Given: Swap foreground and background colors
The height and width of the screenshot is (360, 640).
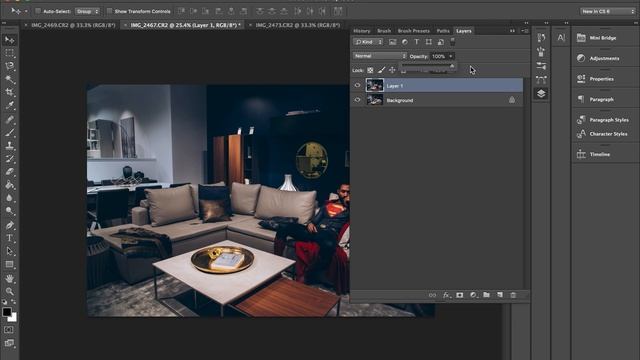Looking at the screenshot, I should click(13, 302).
